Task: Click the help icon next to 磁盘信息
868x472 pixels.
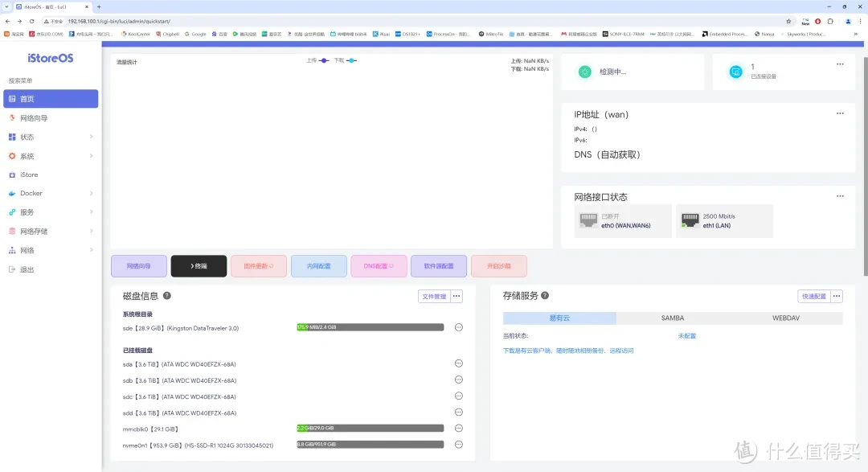Action: (x=166, y=295)
